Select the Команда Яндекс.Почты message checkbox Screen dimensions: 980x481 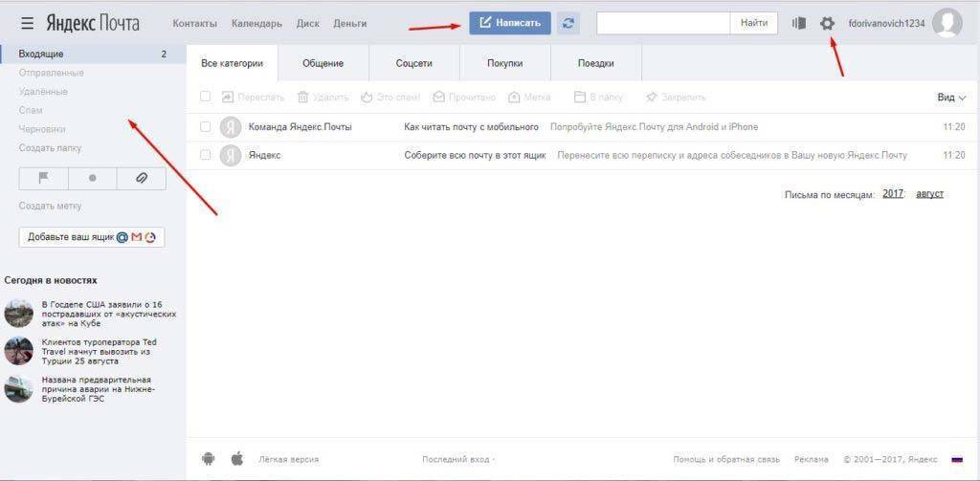205,126
